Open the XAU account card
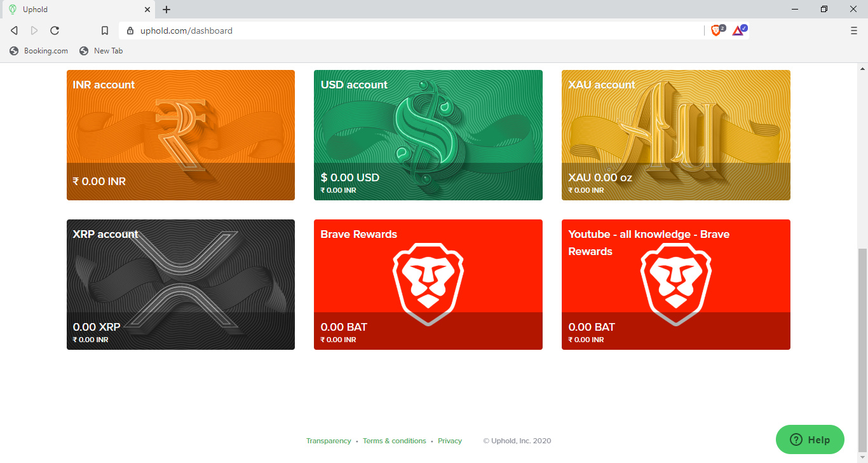Viewport: 868px width, 463px height. click(x=676, y=135)
